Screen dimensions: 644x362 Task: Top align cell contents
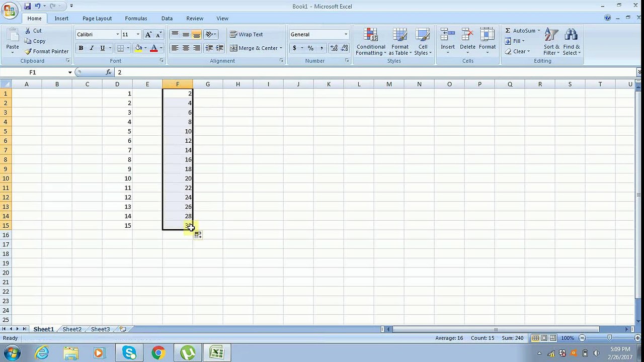(x=175, y=34)
